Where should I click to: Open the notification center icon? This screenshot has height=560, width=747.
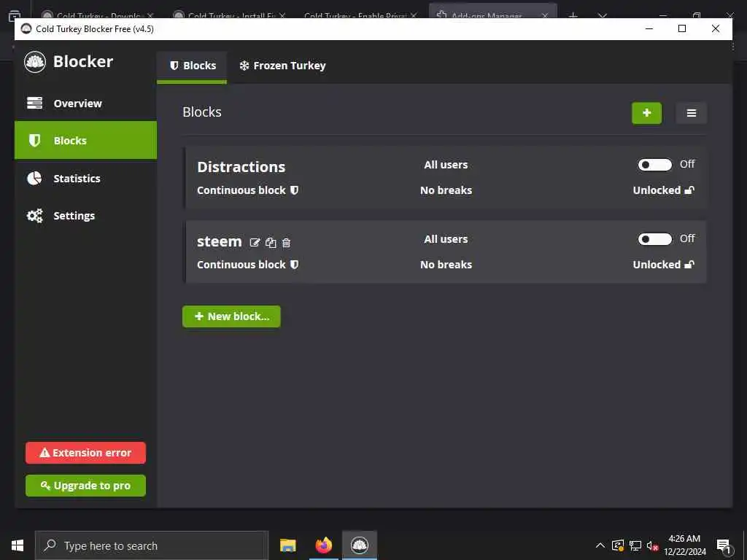point(724,547)
